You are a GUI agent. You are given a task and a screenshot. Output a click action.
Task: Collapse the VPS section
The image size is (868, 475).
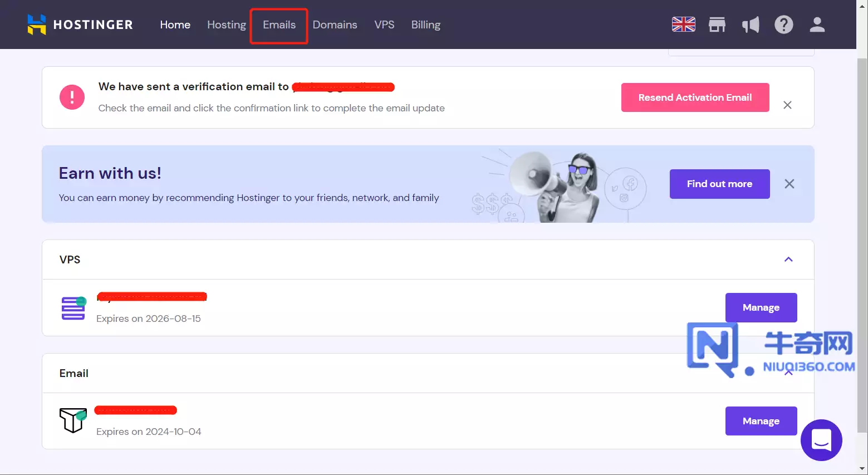point(788,259)
